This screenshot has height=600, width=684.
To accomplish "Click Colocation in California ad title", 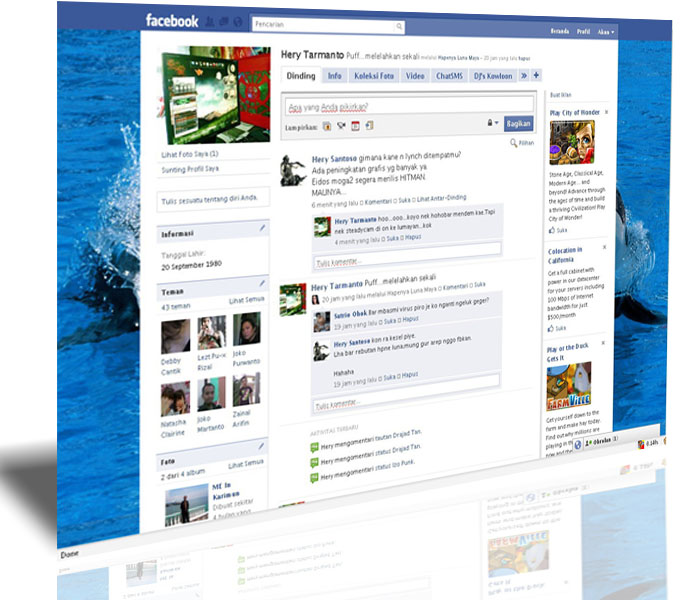I will 565,255.
